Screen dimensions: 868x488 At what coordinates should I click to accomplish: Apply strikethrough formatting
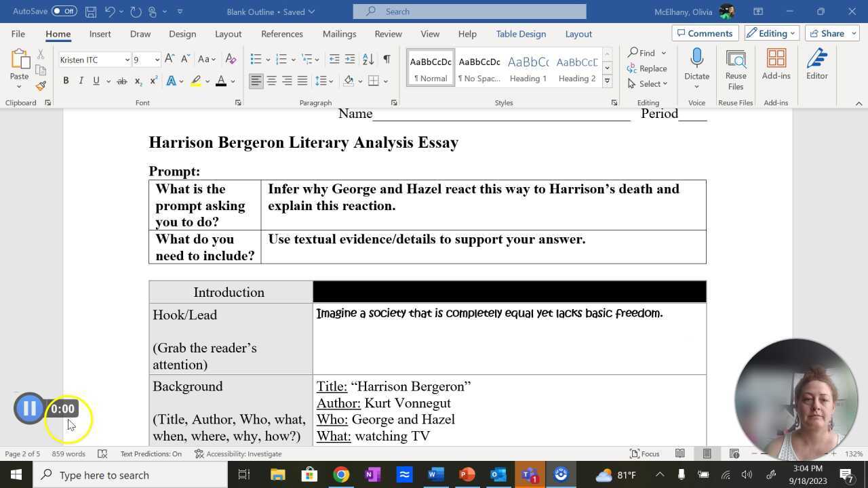click(x=122, y=81)
